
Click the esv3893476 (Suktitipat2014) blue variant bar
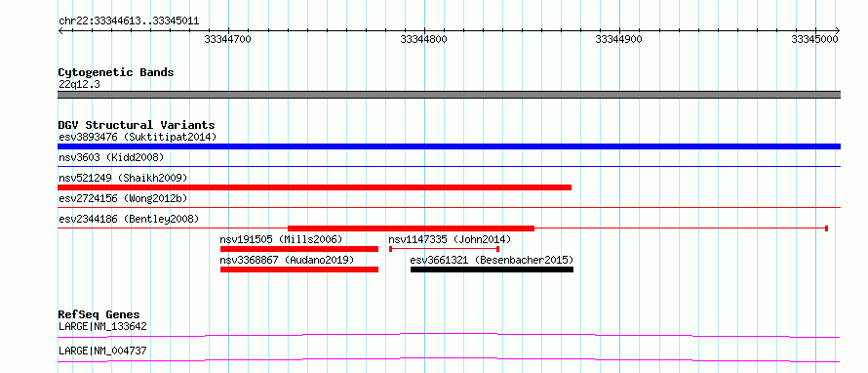pyautogui.click(x=449, y=146)
